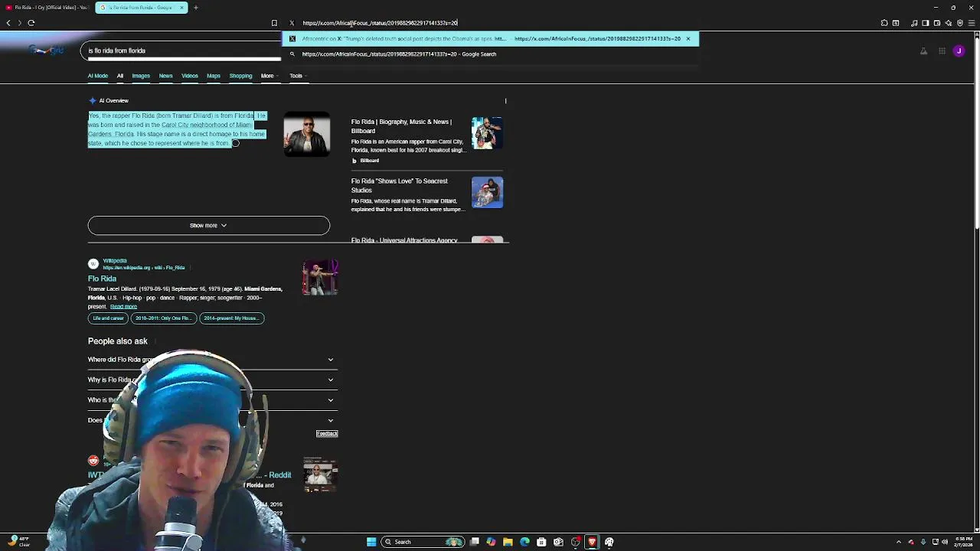Open File Explorer from the taskbar

[x=508, y=542]
